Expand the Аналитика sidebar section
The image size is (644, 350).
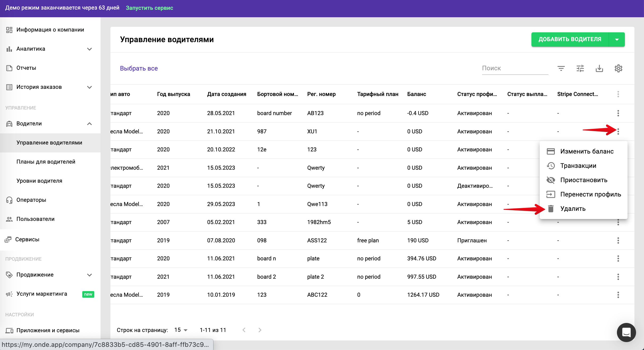[89, 49]
